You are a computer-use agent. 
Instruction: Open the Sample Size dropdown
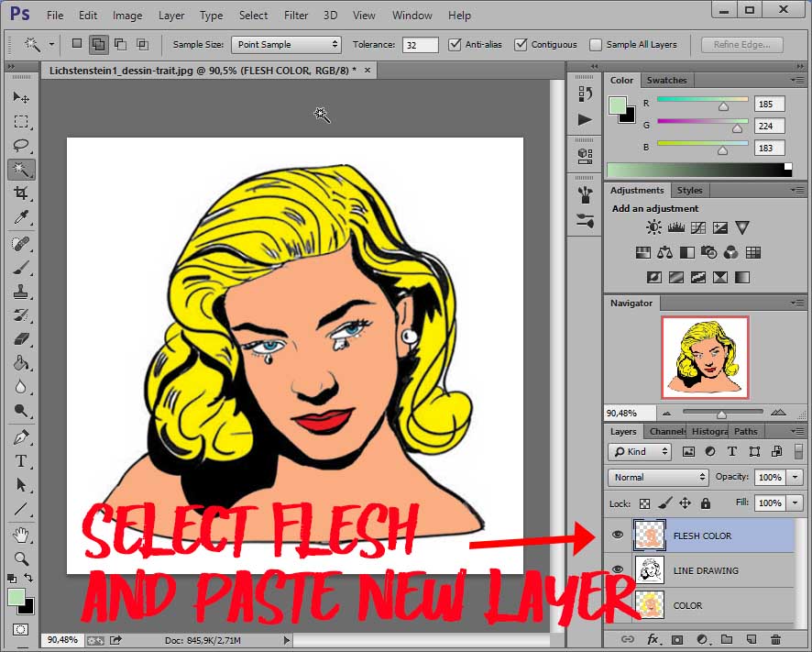pos(286,45)
